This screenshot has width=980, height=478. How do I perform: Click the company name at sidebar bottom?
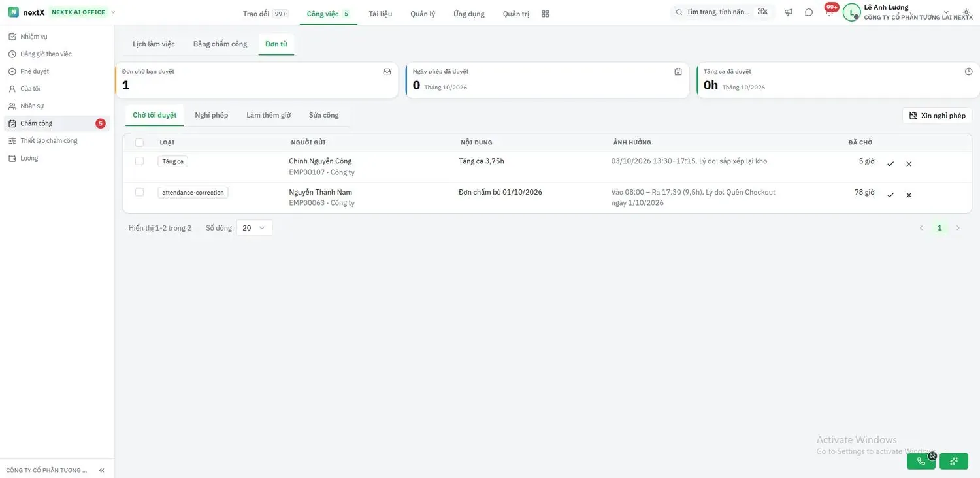(46, 470)
